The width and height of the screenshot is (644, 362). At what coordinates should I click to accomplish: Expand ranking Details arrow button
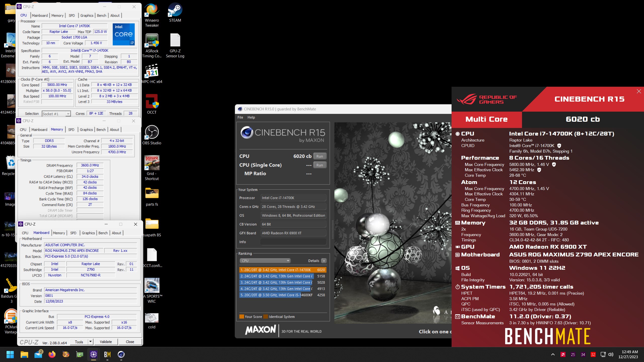[324, 261]
